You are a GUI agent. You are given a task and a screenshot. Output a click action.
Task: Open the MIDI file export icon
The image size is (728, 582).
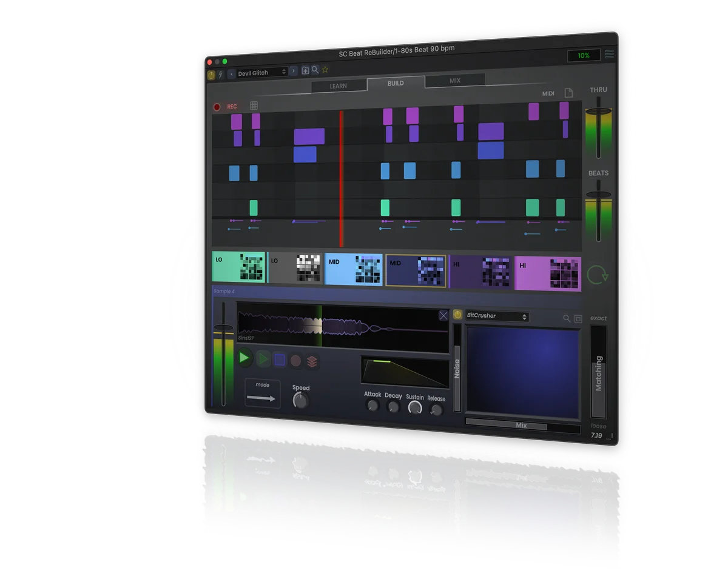[568, 93]
